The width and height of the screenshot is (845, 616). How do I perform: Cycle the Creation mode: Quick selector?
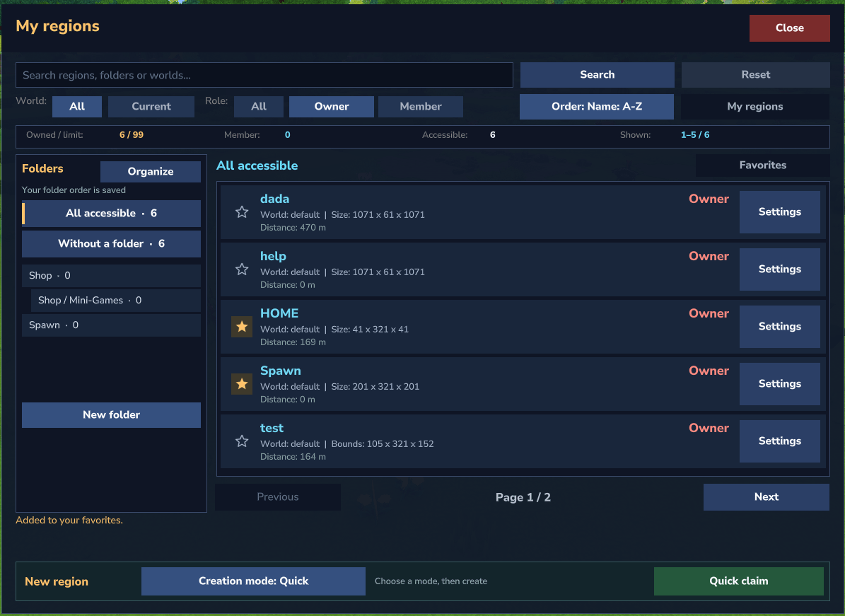pyautogui.click(x=253, y=581)
